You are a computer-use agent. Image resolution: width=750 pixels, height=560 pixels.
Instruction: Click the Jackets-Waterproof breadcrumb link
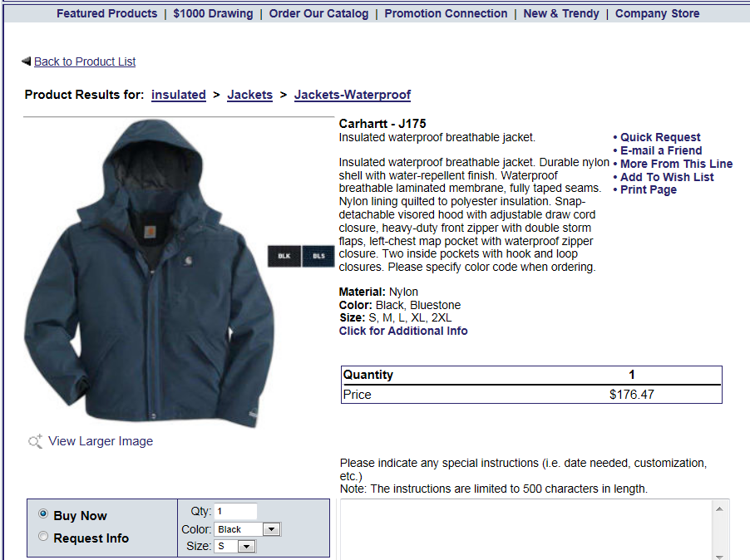pos(353,95)
